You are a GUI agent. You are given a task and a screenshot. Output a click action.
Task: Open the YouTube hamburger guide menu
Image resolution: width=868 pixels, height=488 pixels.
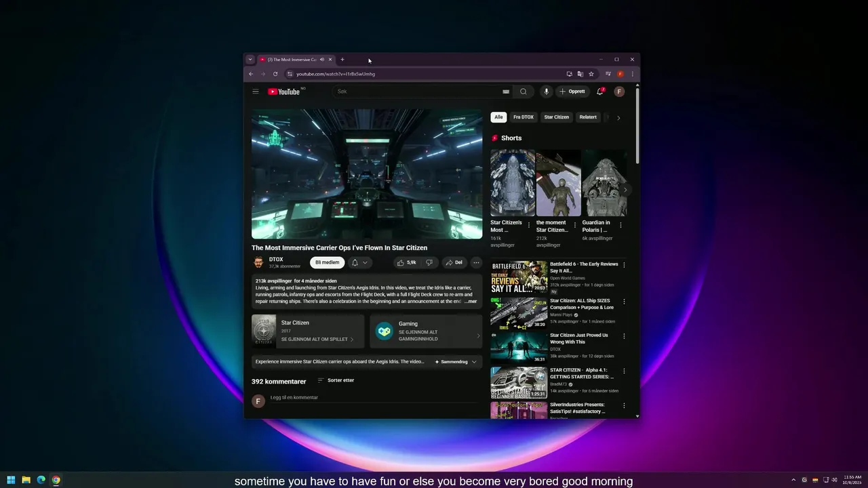coord(256,91)
